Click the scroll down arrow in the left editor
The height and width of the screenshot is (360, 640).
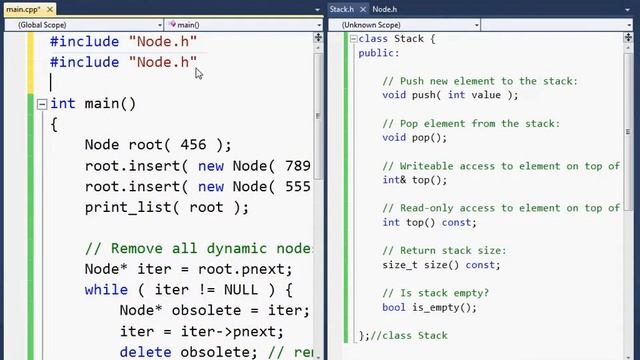click(318, 356)
